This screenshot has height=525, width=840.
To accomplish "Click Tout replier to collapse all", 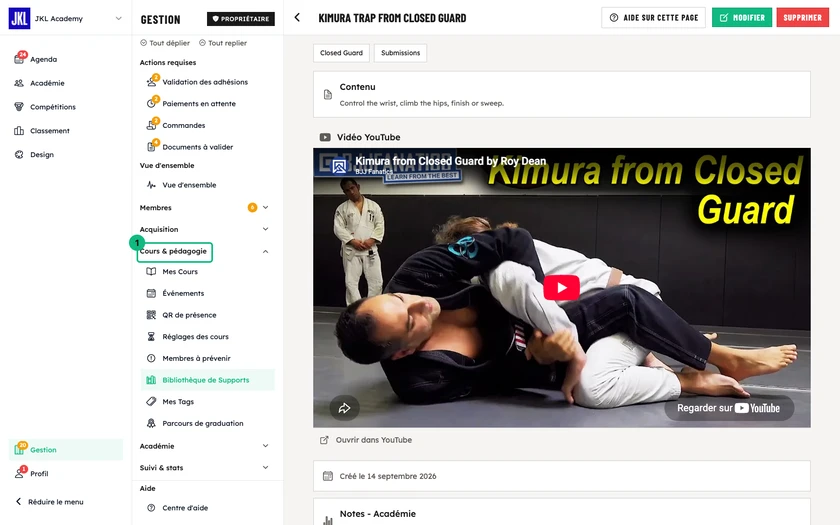I will pos(223,43).
